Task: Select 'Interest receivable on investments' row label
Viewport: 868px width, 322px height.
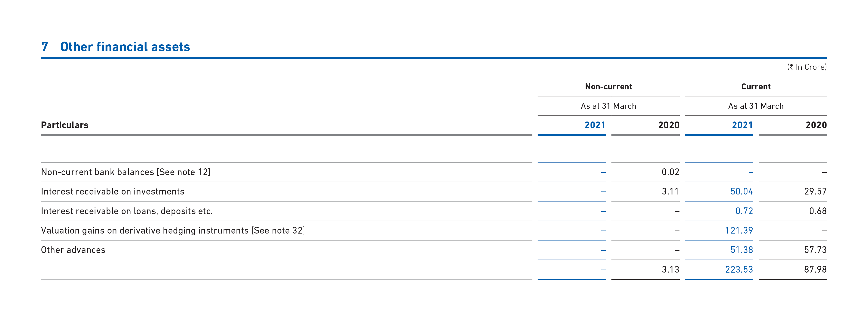Action: coord(113,192)
